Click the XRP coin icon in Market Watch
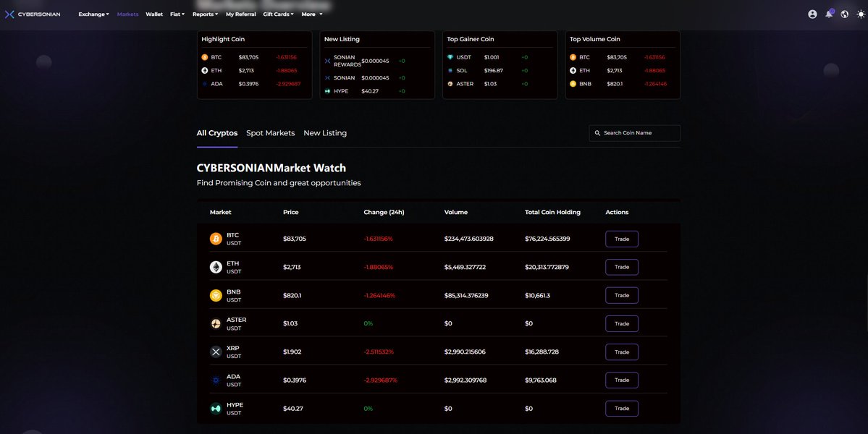Viewport: 868px width, 434px height. [215, 351]
